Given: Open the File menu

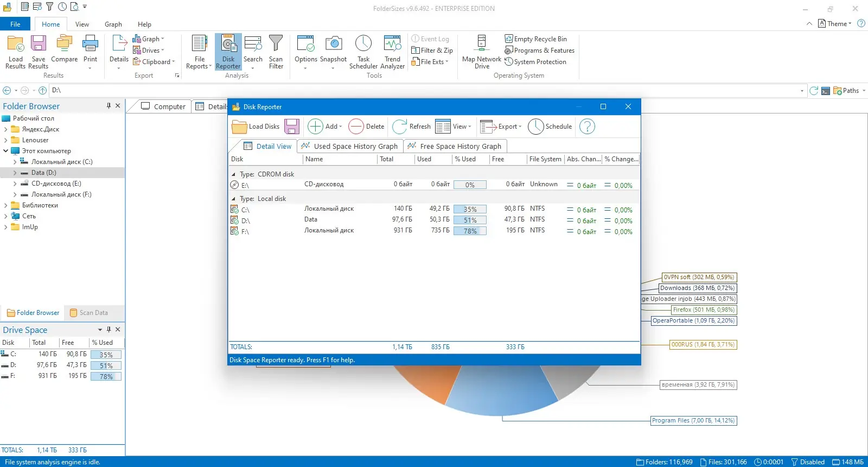Looking at the screenshot, I should [x=15, y=24].
